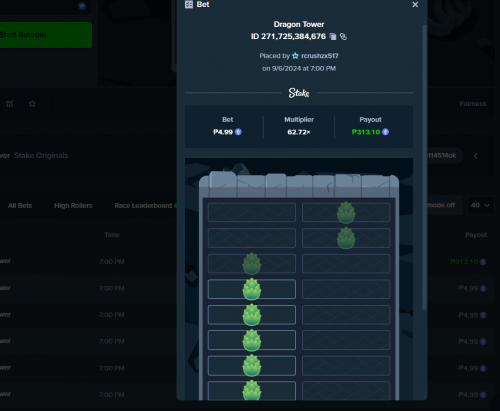Click the Time column header
The image size is (500, 411).
pos(112,235)
